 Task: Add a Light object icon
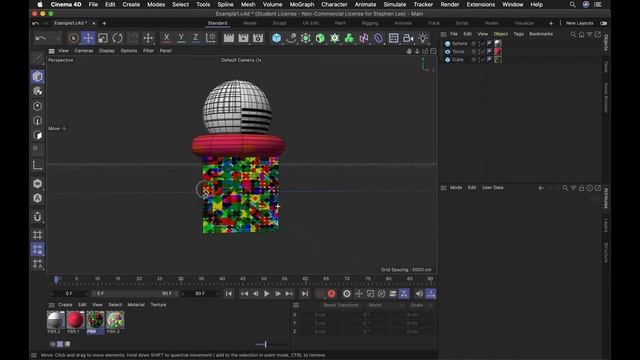[x=423, y=38]
